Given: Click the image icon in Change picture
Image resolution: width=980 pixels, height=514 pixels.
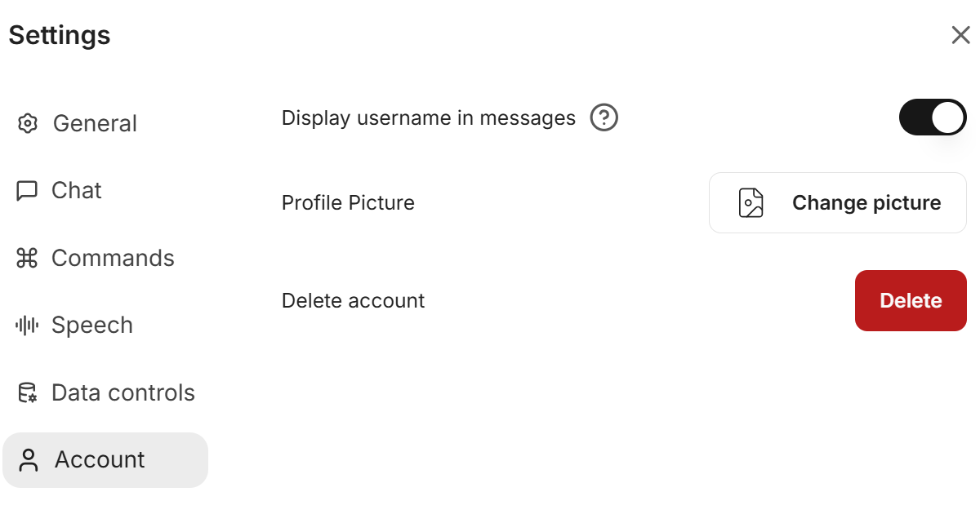Looking at the screenshot, I should (x=751, y=203).
